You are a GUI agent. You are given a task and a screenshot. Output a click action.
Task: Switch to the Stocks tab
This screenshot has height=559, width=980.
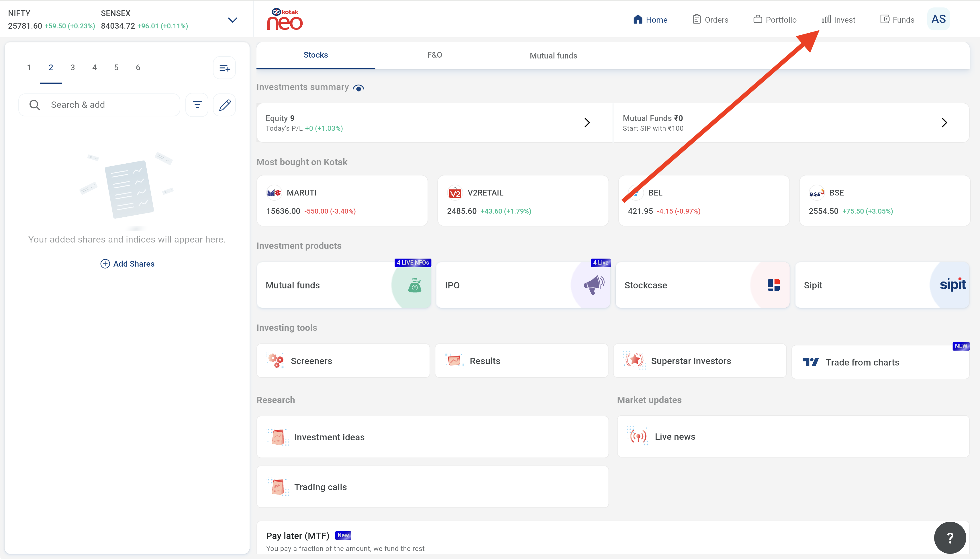[316, 55]
